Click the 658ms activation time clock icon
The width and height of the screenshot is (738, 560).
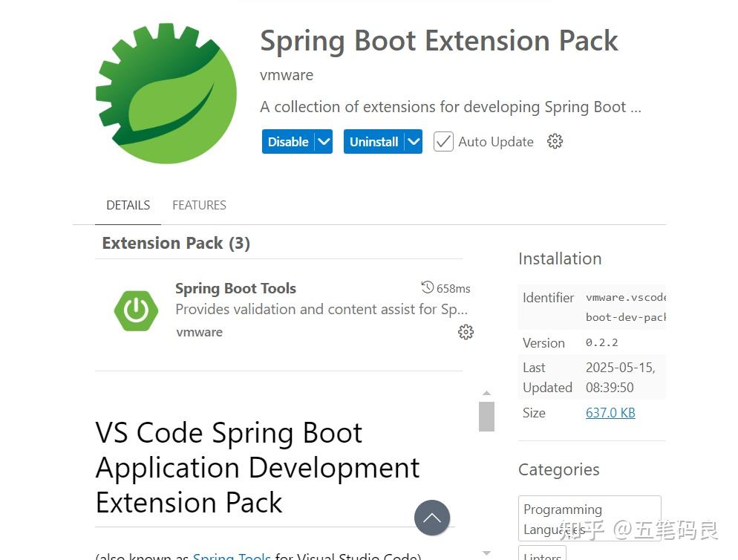click(x=427, y=287)
